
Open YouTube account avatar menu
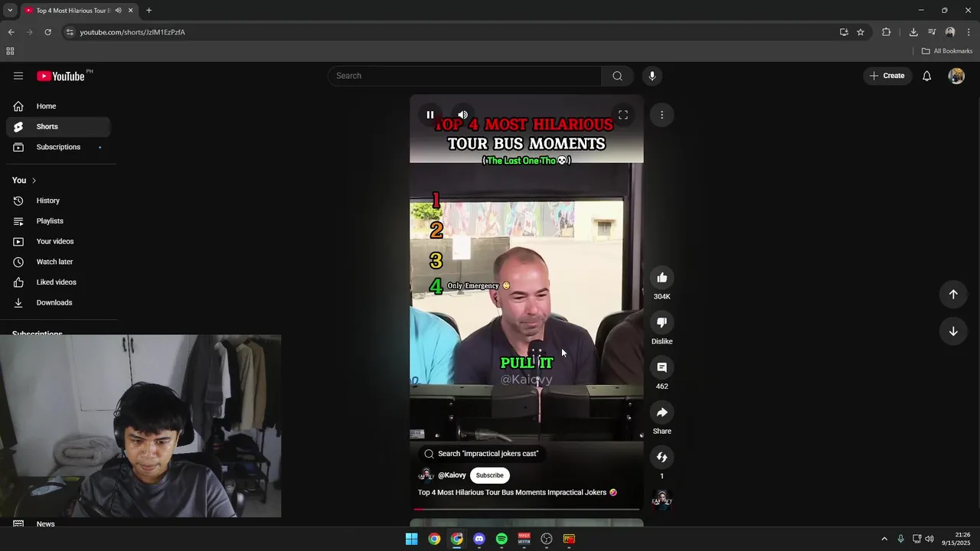[x=956, y=76]
